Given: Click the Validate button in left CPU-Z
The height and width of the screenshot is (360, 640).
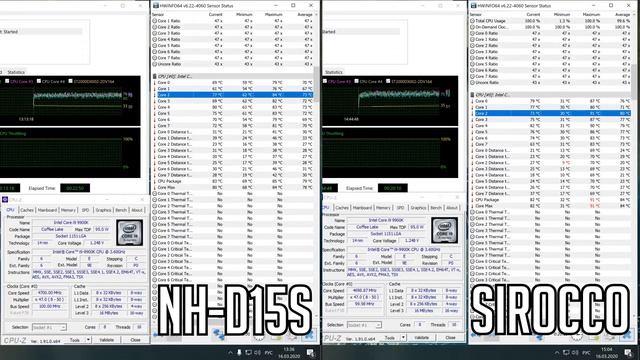Looking at the screenshot, I should (x=107, y=340).
